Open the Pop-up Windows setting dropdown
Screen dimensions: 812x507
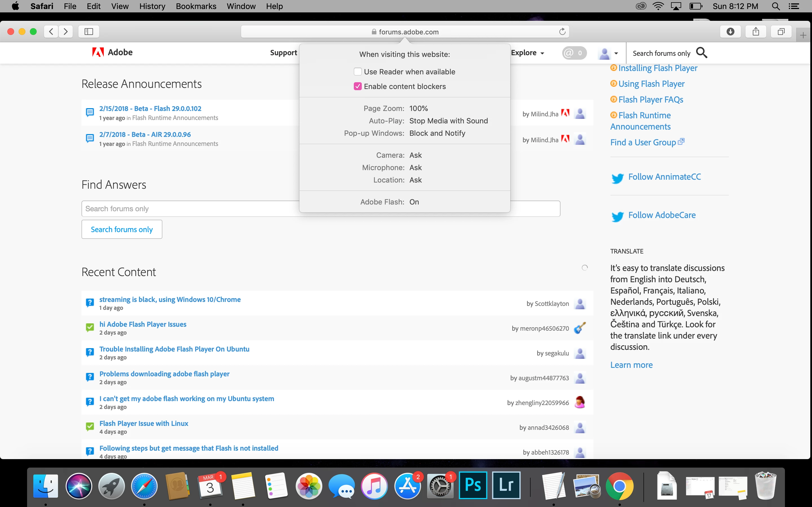pyautogui.click(x=437, y=133)
